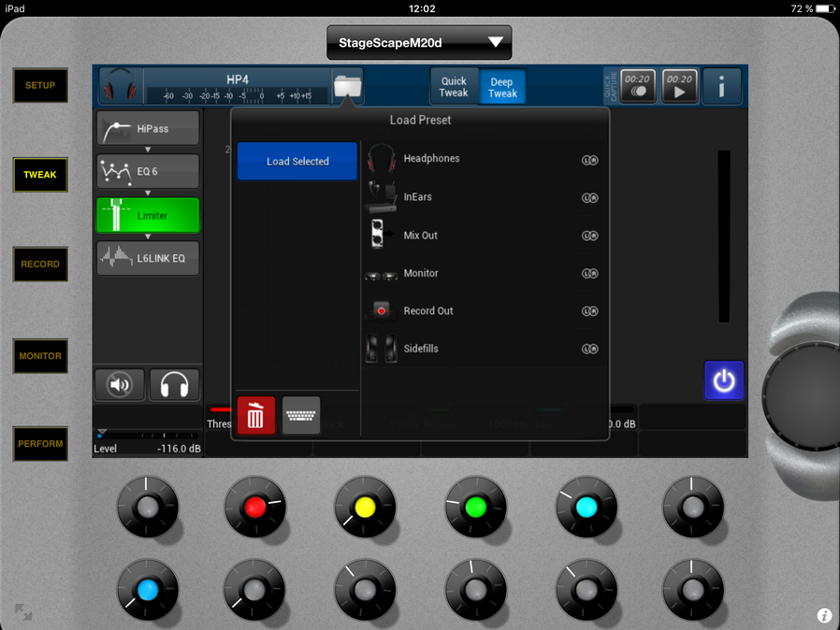Viewport: 840px width, 630px height.
Task: Select the HiPass processing block
Action: [x=148, y=128]
